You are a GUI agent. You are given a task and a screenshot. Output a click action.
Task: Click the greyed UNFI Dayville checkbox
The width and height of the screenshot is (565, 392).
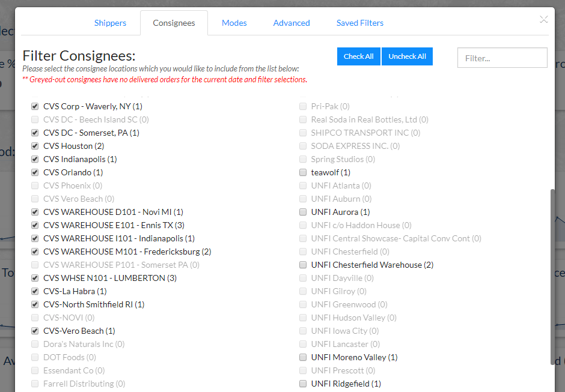[303, 278]
